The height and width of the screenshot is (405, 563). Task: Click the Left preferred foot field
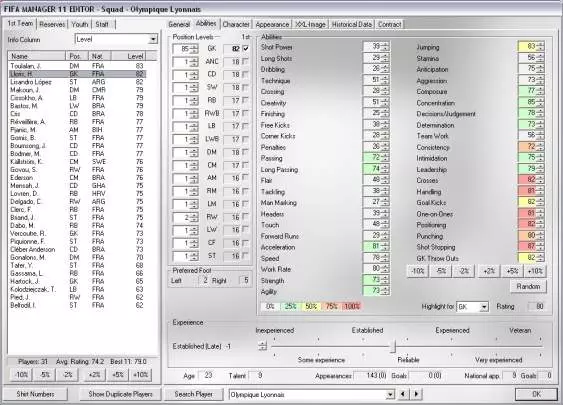(x=204, y=280)
